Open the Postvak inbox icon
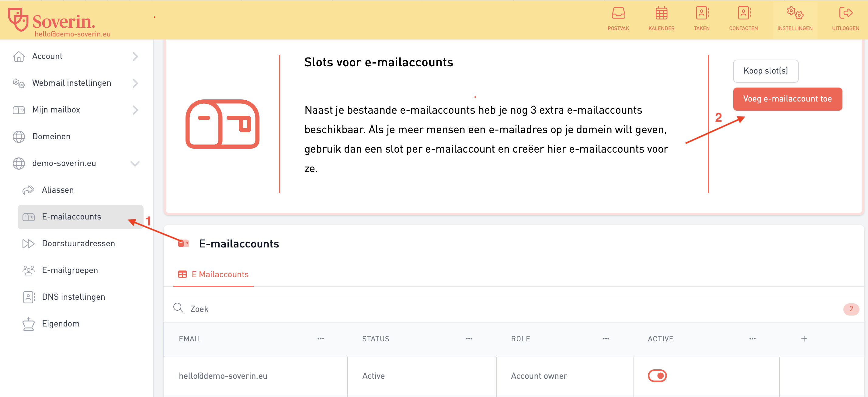 [618, 13]
